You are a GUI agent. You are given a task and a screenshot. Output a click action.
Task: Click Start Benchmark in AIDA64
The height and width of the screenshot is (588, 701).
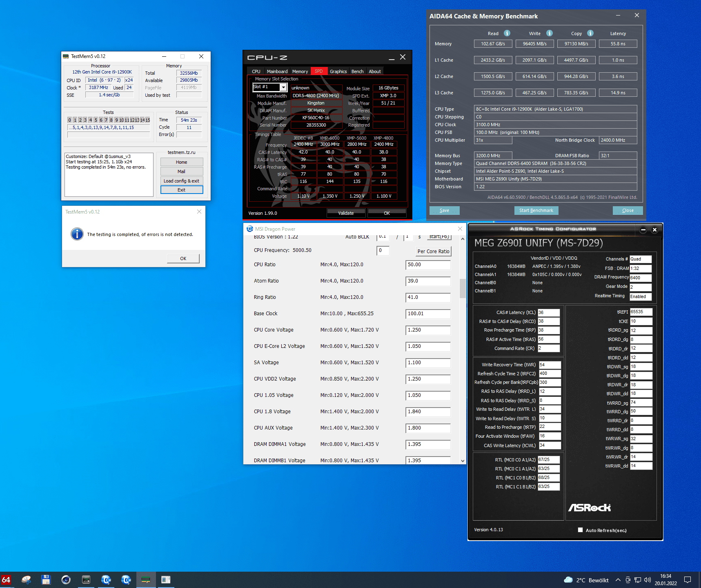pyautogui.click(x=536, y=211)
